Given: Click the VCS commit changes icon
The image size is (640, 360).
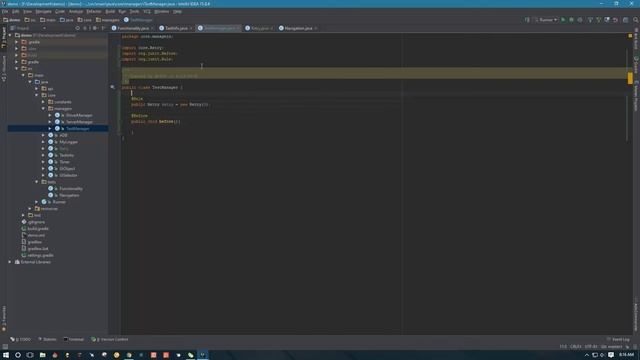Looking at the screenshot, I should tap(599, 20).
